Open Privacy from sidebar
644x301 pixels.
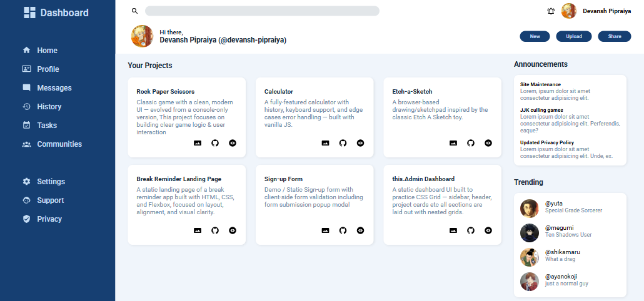pos(49,219)
